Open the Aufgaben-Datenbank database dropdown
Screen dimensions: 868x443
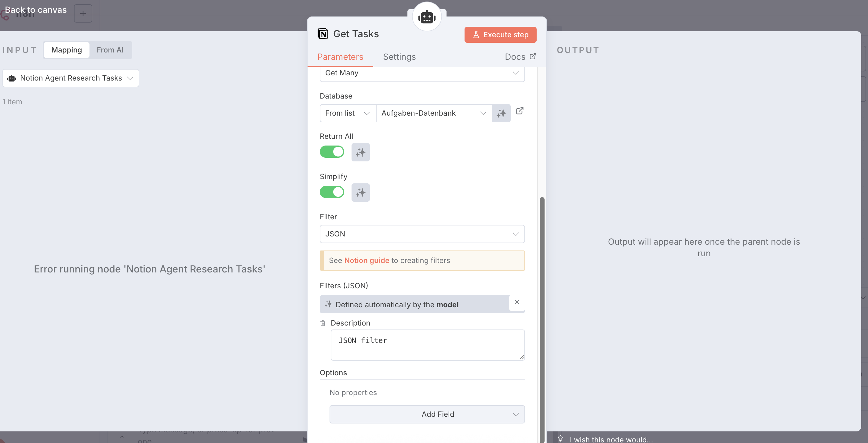[434, 113]
